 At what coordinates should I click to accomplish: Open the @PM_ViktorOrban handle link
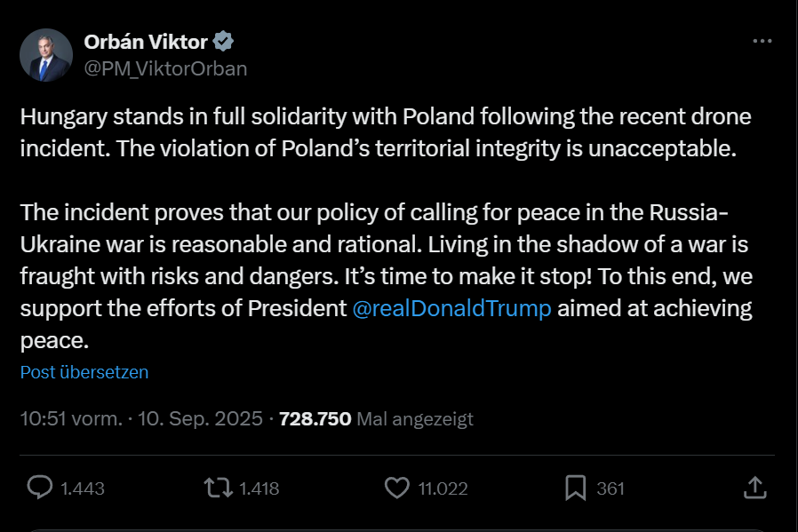click(x=165, y=68)
